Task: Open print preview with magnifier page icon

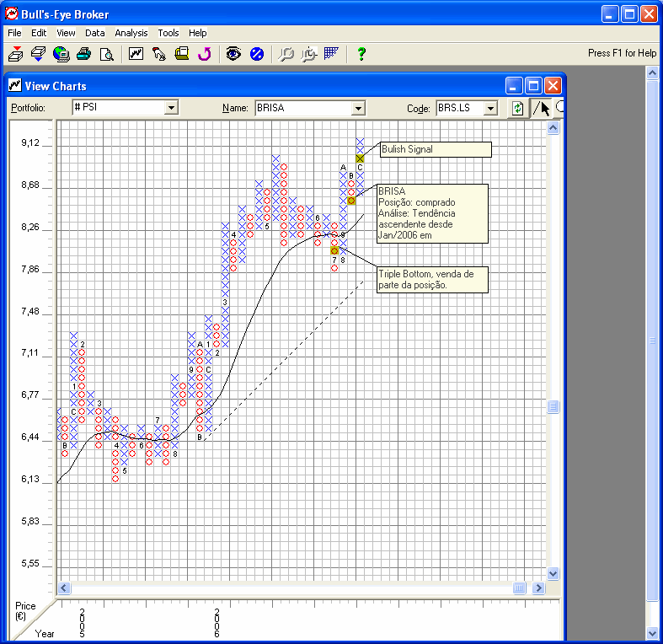Action: point(106,54)
